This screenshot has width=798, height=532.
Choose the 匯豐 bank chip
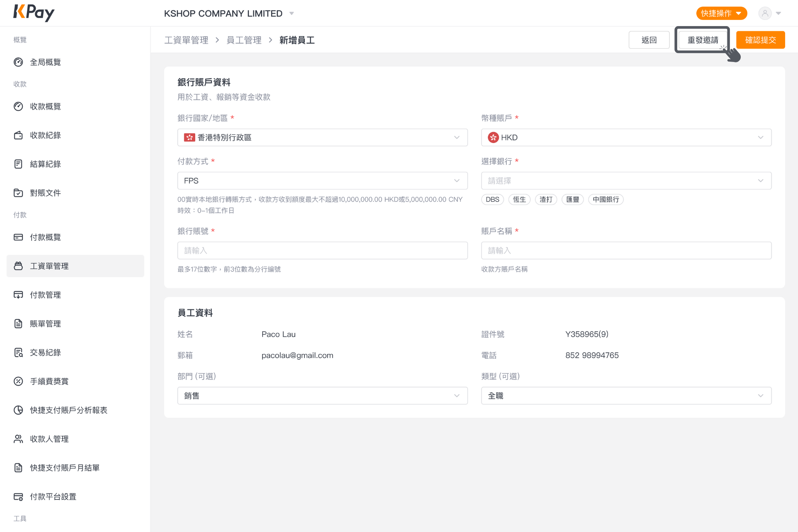tap(572, 200)
